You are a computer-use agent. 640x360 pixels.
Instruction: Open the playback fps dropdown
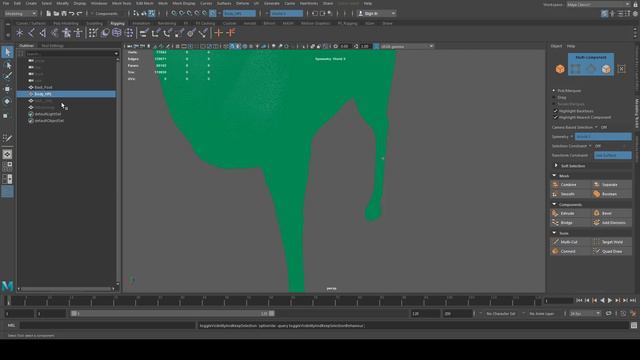(x=585, y=313)
